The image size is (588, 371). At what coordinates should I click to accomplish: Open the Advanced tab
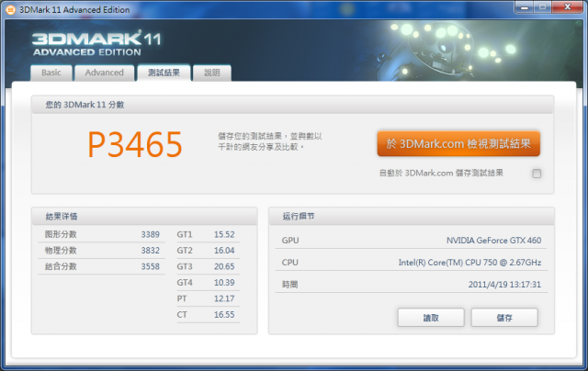point(104,73)
